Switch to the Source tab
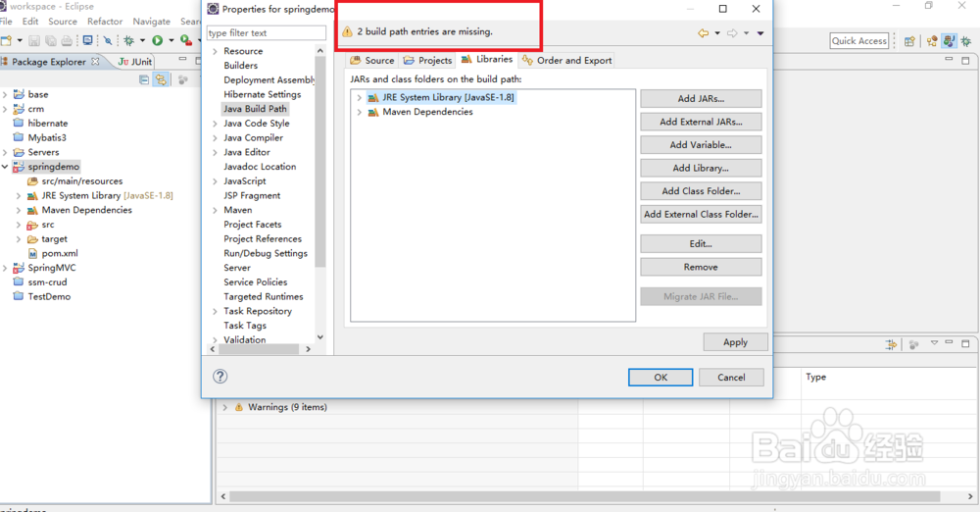This screenshot has width=980, height=512. [371, 60]
